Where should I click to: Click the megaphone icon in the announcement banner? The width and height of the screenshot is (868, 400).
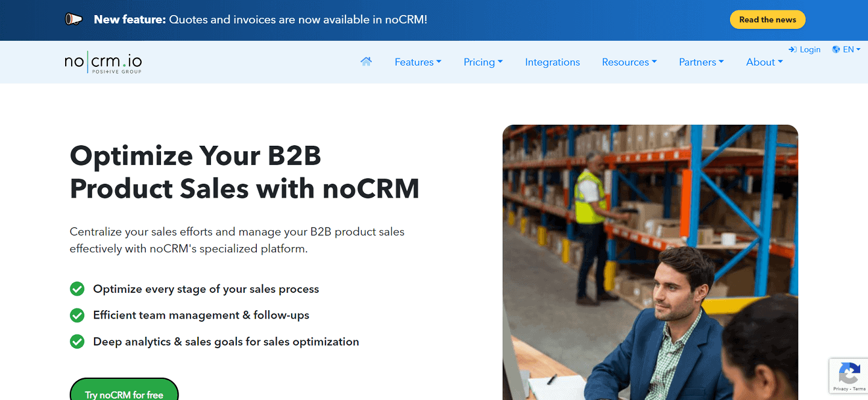click(74, 18)
